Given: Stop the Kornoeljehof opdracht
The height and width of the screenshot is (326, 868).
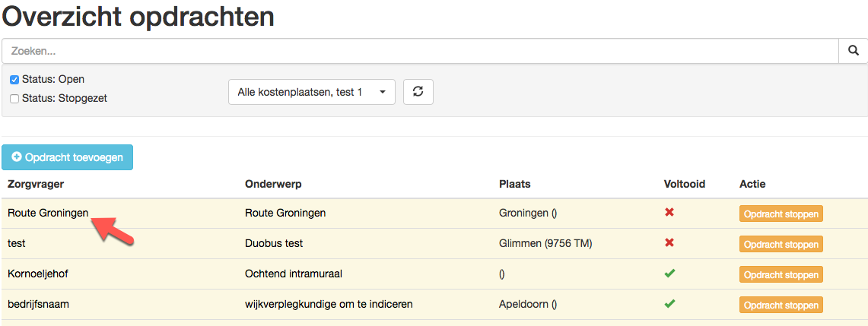Looking at the screenshot, I should click(781, 274).
